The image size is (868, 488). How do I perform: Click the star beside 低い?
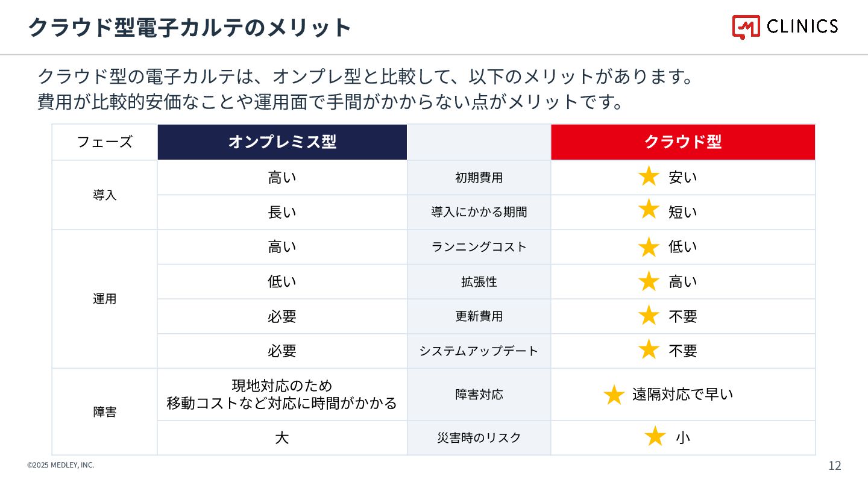649,246
